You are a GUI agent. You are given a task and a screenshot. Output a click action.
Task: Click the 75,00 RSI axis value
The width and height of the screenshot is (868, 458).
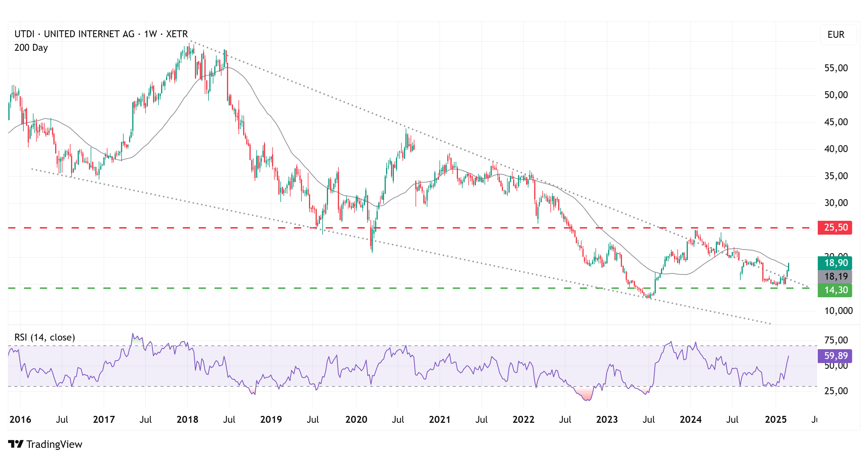pyautogui.click(x=836, y=340)
